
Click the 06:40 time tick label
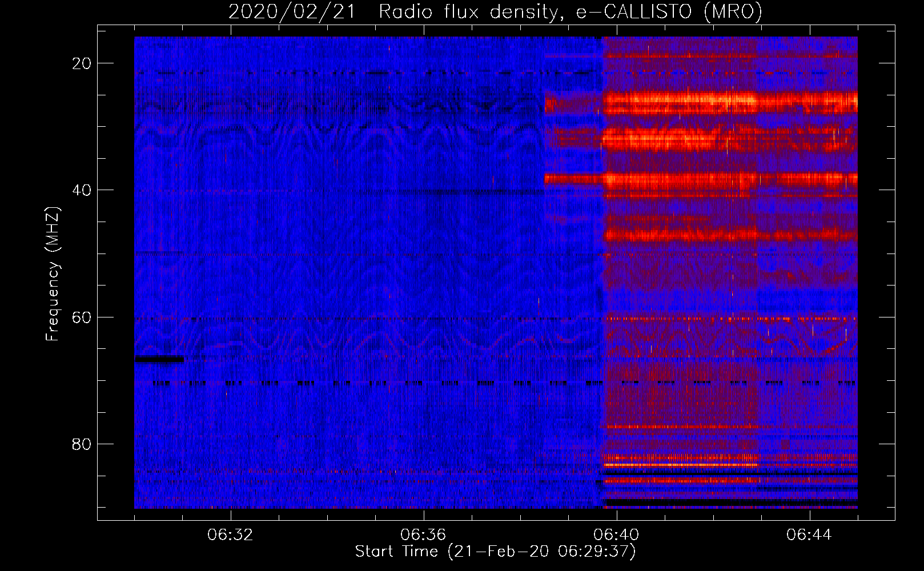[616, 535]
